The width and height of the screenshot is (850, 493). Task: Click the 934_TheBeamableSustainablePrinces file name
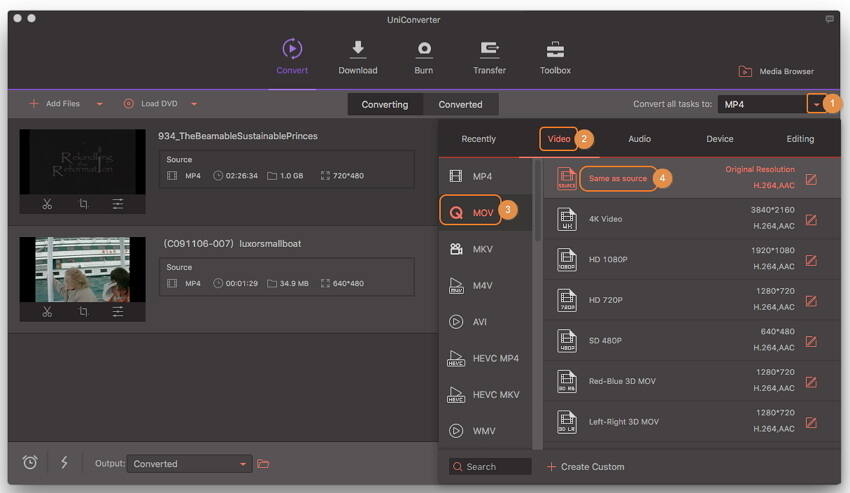point(238,136)
